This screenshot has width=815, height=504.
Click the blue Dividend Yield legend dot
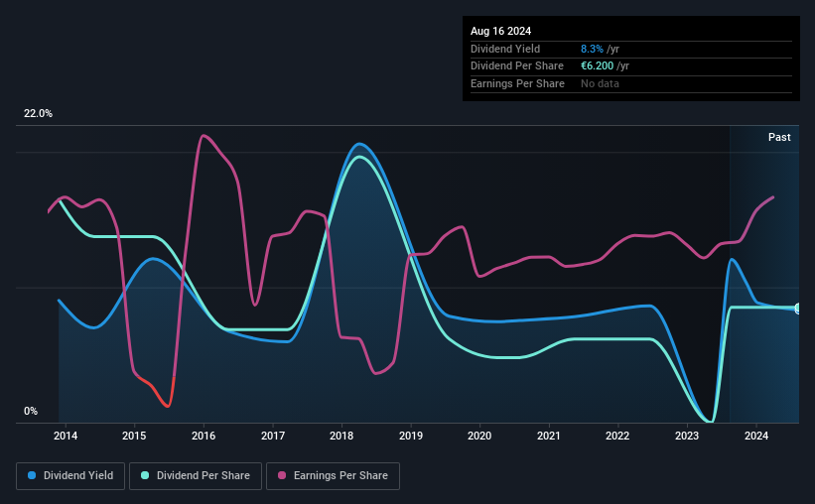coord(32,475)
